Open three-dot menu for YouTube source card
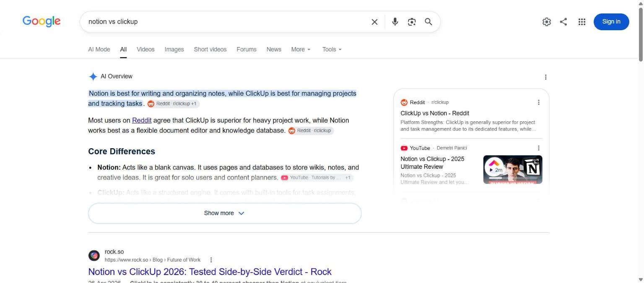Screen dimensions: 644x283 (x=539, y=148)
